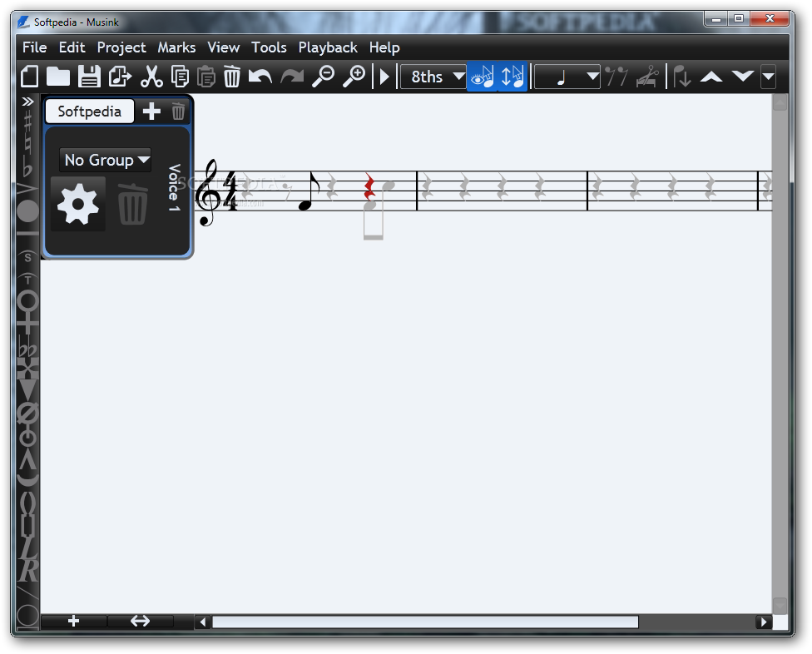Viewport: 812px width, 654px height.
Task: Open the 8ths note-grid dropdown
Action: [x=433, y=77]
